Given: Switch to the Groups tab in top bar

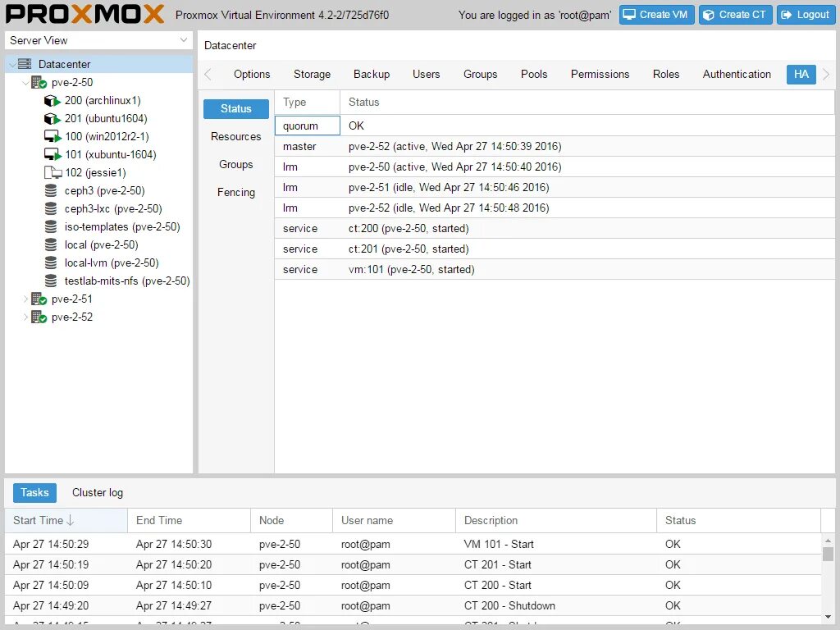Looking at the screenshot, I should point(480,75).
